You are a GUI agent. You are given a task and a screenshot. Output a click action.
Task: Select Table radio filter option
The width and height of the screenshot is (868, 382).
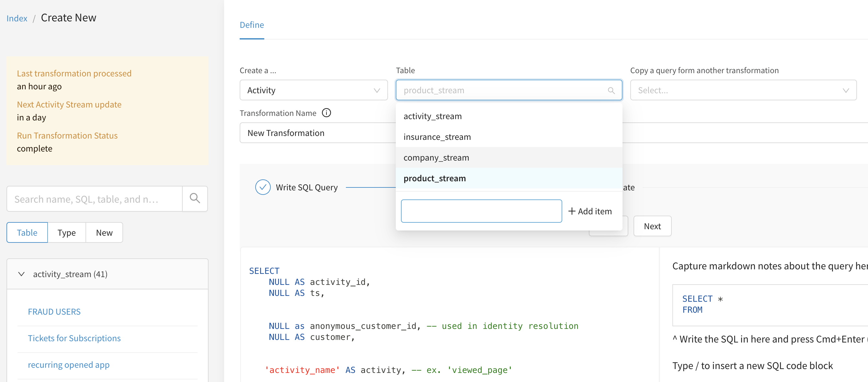pyautogui.click(x=27, y=232)
